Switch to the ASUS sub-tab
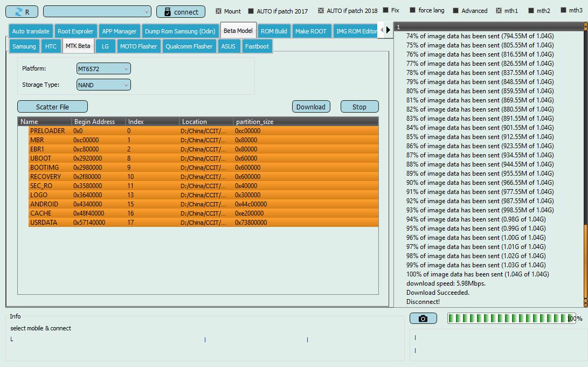588x367 pixels. [x=229, y=46]
